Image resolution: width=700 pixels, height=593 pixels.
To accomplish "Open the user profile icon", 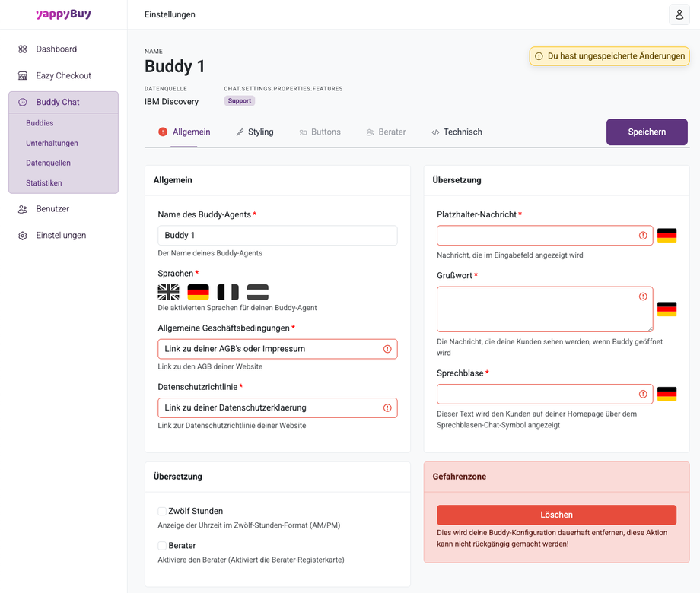I will pyautogui.click(x=679, y=14).
